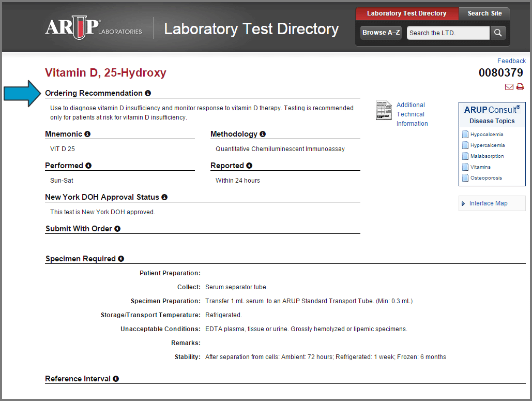Click document icon beside Vitamins
Viewport: 532px width, 401px height.
pyautogui.click(x=465, y=167)
